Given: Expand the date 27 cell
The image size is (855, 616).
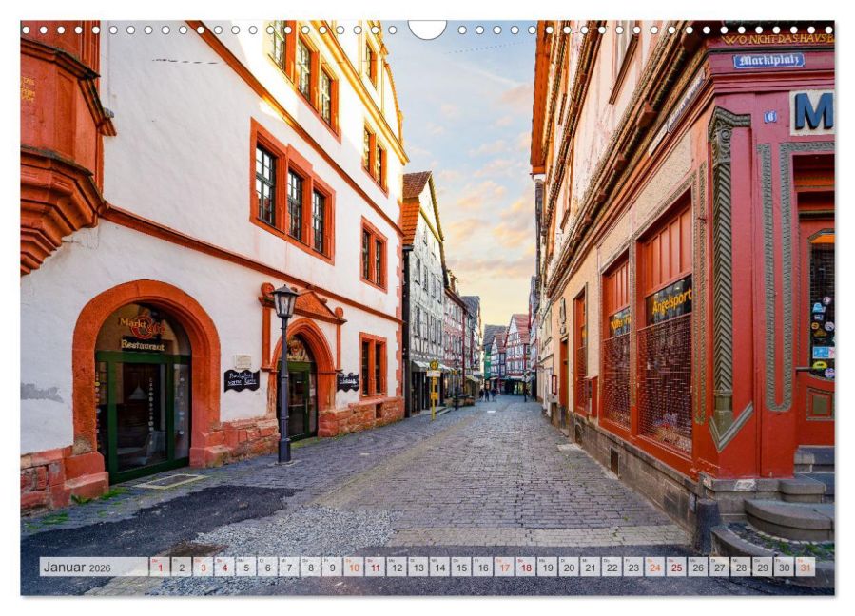Looking at the screenshot, I should (x=717, y=568).
